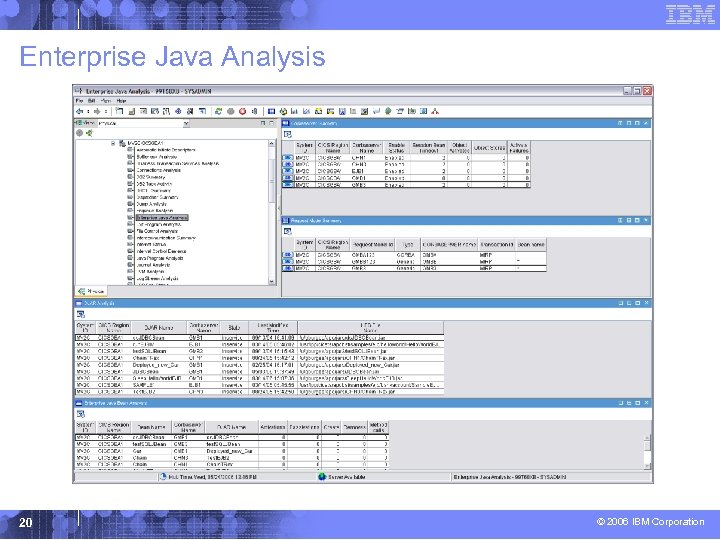Screen dimensions: 720x540
Task: Click the Forward arrow in the toolbar
Action: point(97,111)
